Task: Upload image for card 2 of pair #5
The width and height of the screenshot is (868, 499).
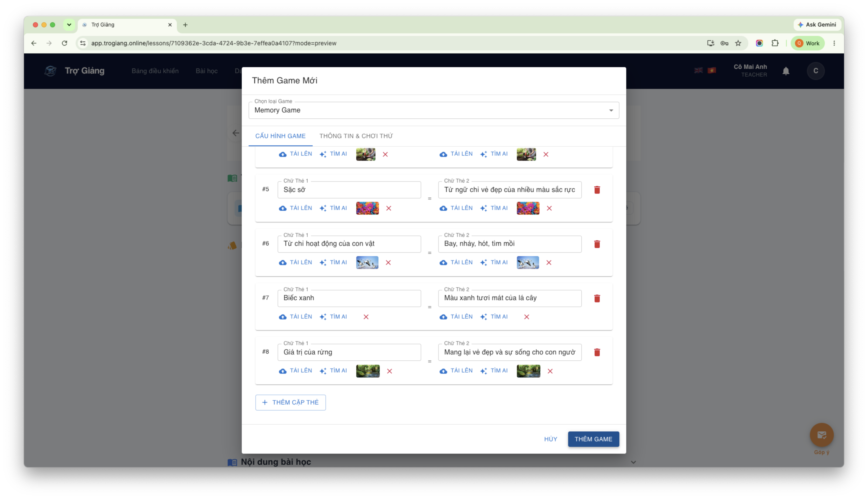Action: coord(456,208)
